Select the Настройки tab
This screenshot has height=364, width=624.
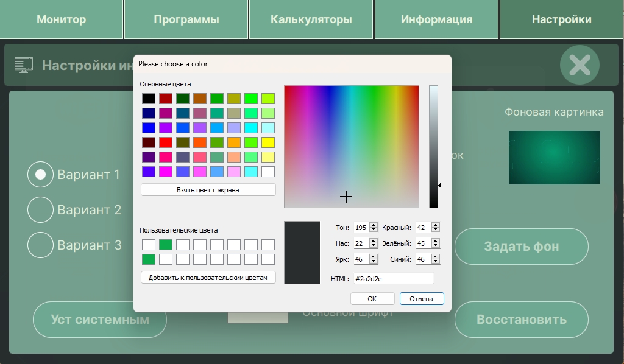click(561, 19)
